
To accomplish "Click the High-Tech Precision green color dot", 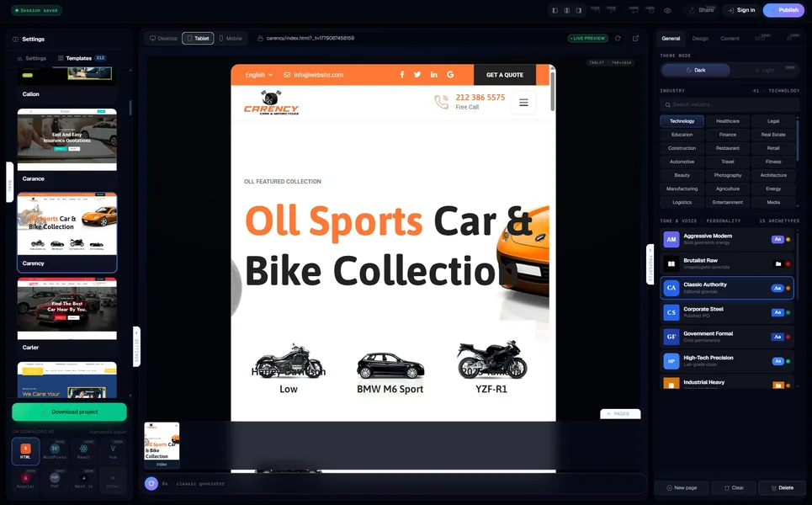I will [x=788, y=361].
